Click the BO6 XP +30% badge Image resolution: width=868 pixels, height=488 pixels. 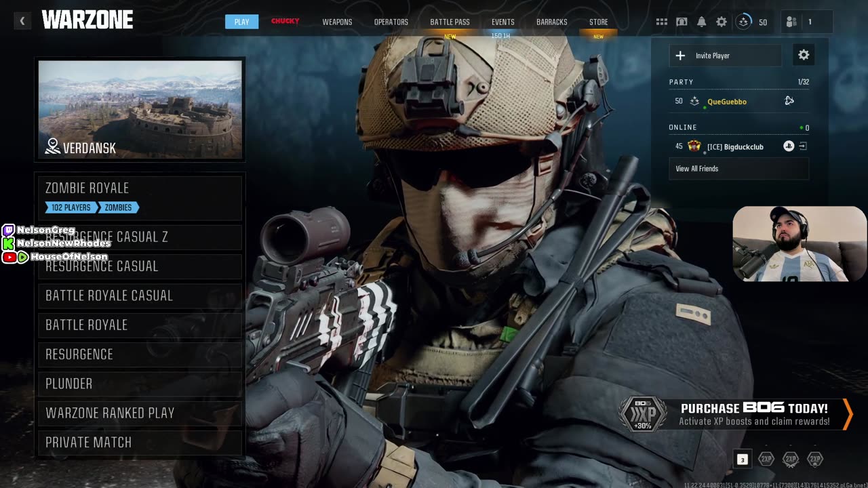click(x=642, y=414)
